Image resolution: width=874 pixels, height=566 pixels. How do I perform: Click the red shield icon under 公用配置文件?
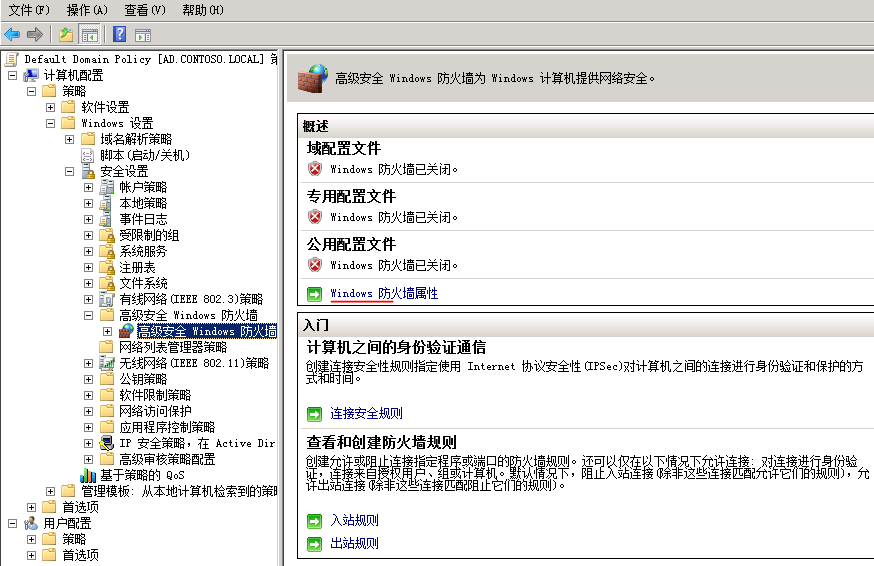315,265
